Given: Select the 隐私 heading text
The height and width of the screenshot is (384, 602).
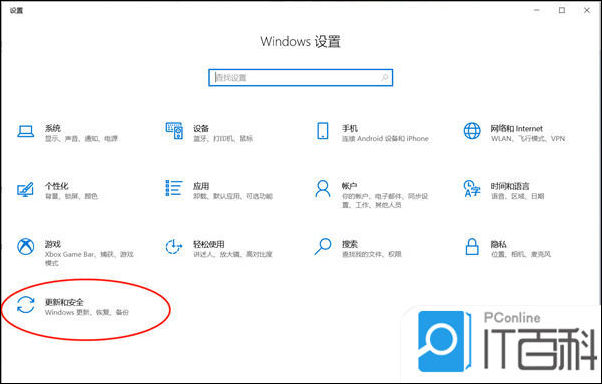Looking at the screenshot, I should point(498,244).
